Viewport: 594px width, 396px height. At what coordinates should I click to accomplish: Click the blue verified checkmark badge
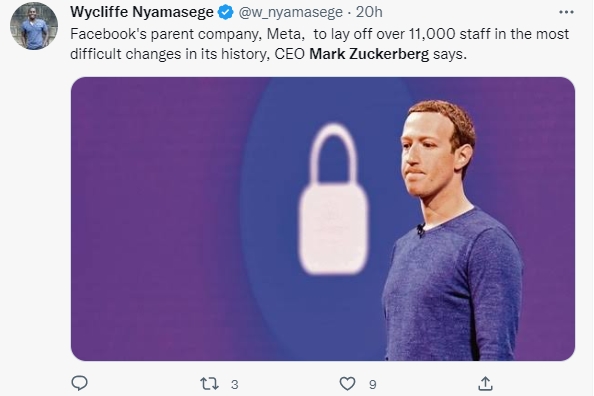(226, 13)
